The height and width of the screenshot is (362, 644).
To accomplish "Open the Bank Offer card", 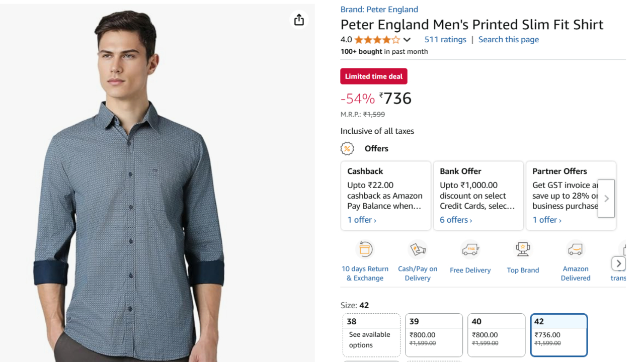I will (x=478, y=196).
